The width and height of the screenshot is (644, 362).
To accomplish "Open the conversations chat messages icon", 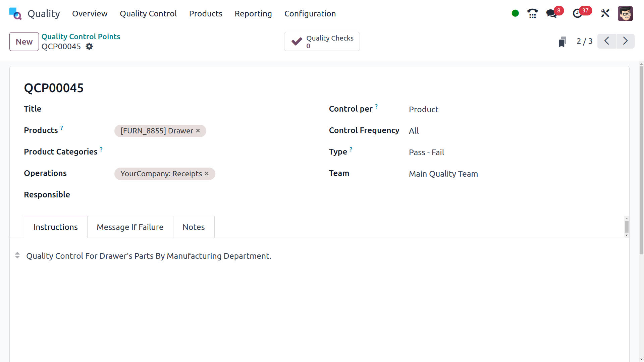I will pyautogui.click(x=551, y=13).
